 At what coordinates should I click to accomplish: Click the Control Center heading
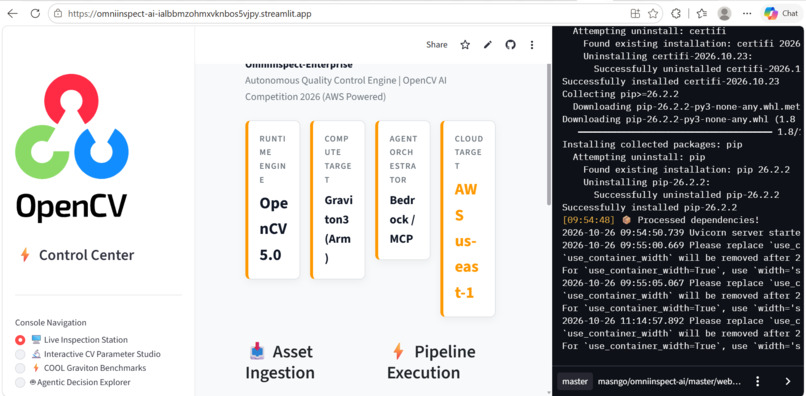(86, 255)
